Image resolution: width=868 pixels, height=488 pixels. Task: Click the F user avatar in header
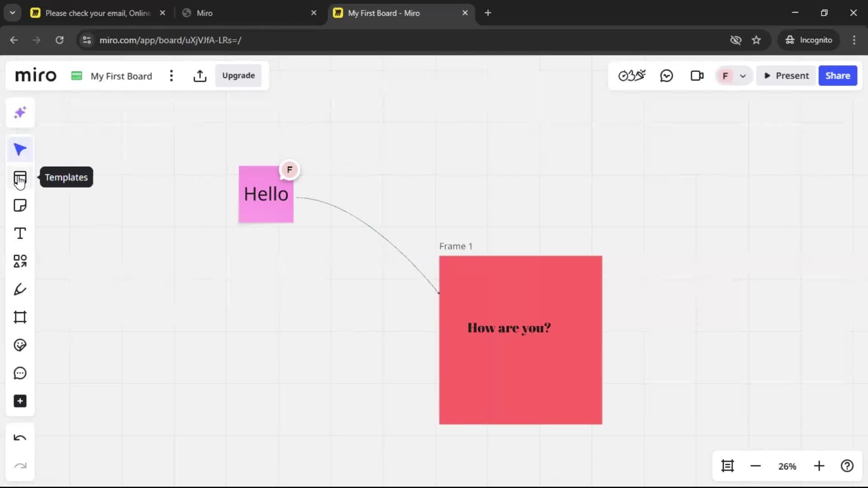725,76
